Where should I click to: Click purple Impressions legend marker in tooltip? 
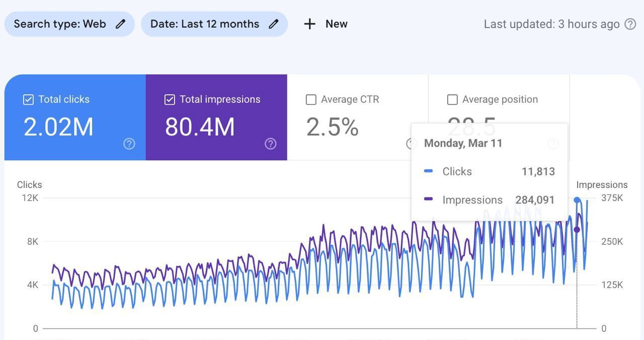[x=429, y=199]
